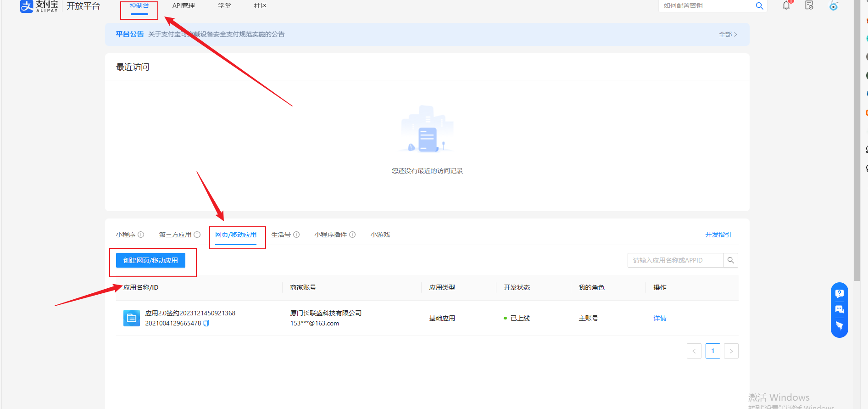The image size is (868, 409).
Task: Go to the previous page arrow
Action: (694, 351)
